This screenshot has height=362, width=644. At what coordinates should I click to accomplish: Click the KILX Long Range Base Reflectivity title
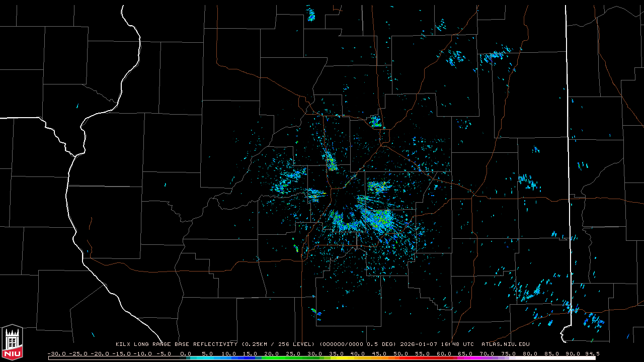point(176,344)
